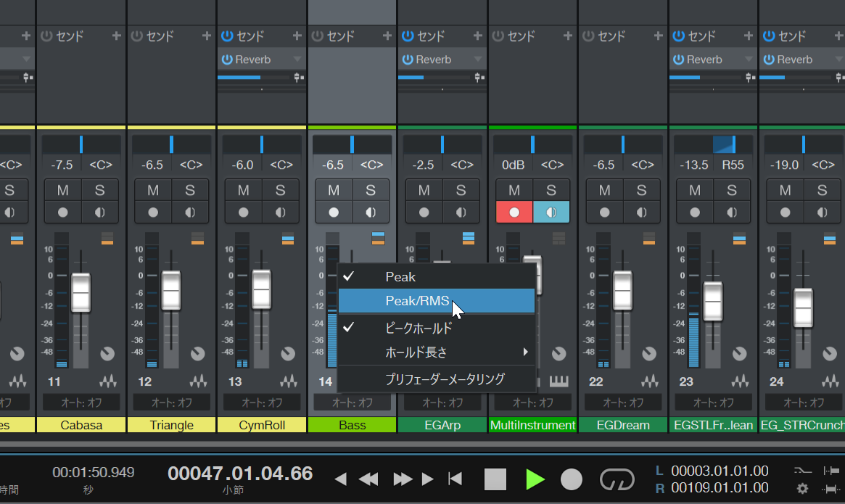
Task: Select Peak/RMS metering mode
Action: (x=437, y=301)
